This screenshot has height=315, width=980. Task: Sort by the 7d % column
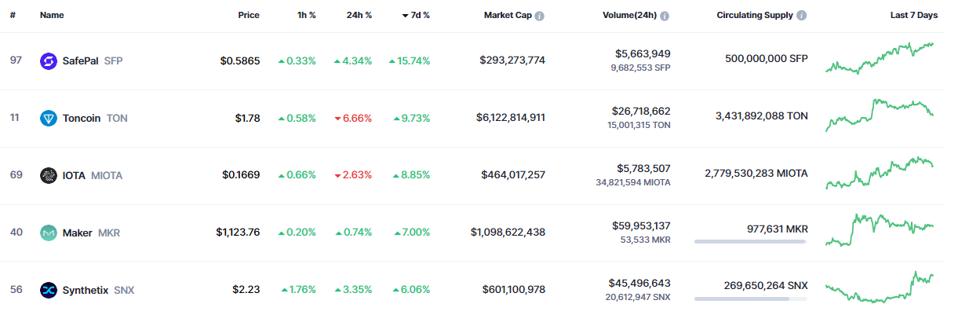point(416,15)
